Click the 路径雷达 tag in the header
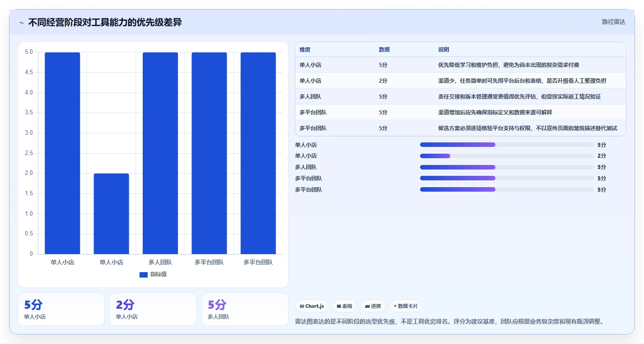 click(614, 22)
